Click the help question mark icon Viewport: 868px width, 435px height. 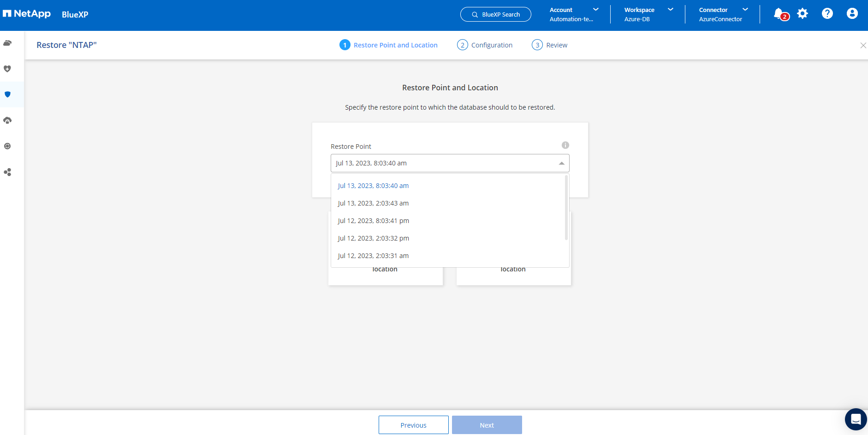coord(827,14)
